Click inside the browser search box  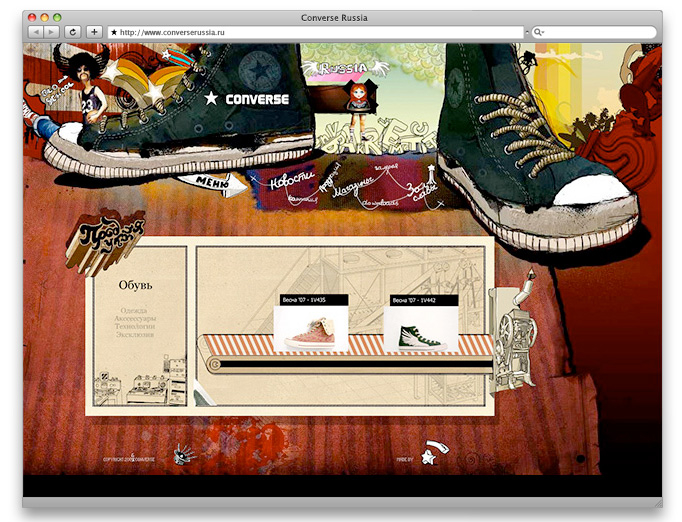tap(594, 32)
